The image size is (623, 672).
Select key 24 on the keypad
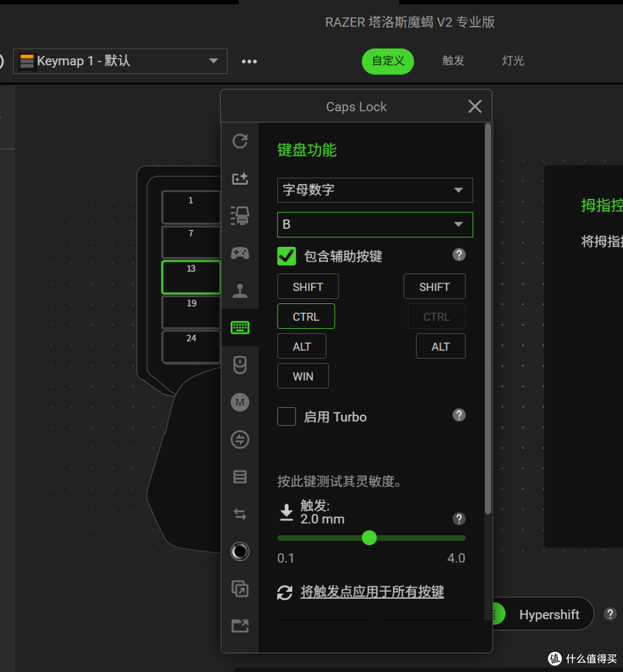point(191,347)
